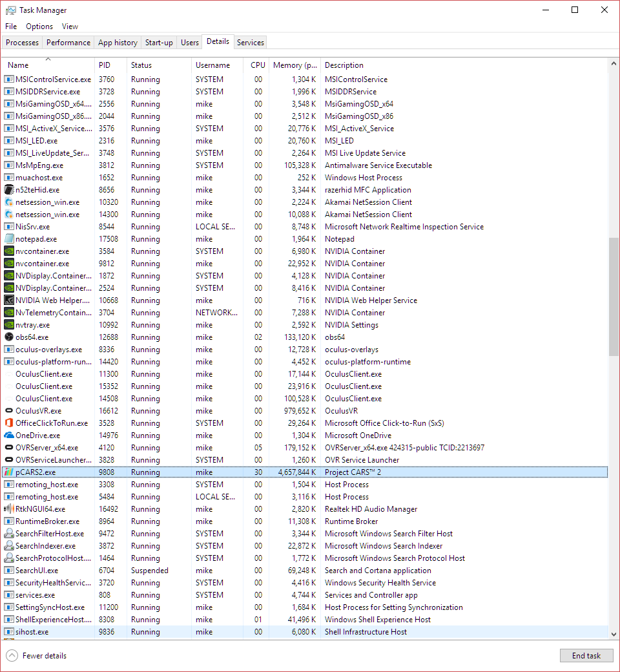Click the pCARS2.exe game icon
620x672 pixels.
click(x=9, y=472)
